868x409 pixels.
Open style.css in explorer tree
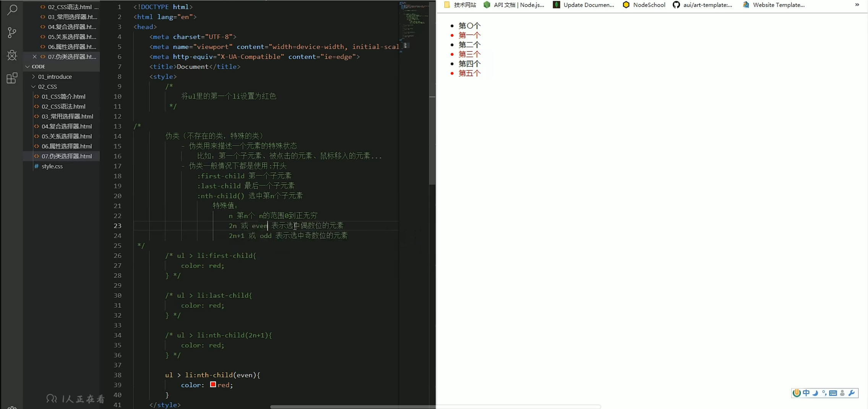pos(61,166)
